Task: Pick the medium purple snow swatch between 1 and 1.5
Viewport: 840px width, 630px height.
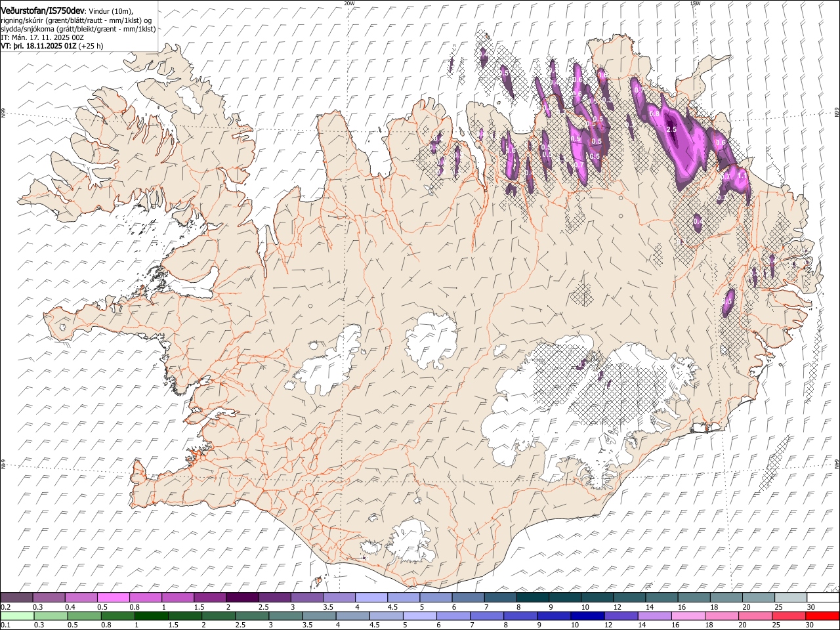Action: tap(177, 598)
